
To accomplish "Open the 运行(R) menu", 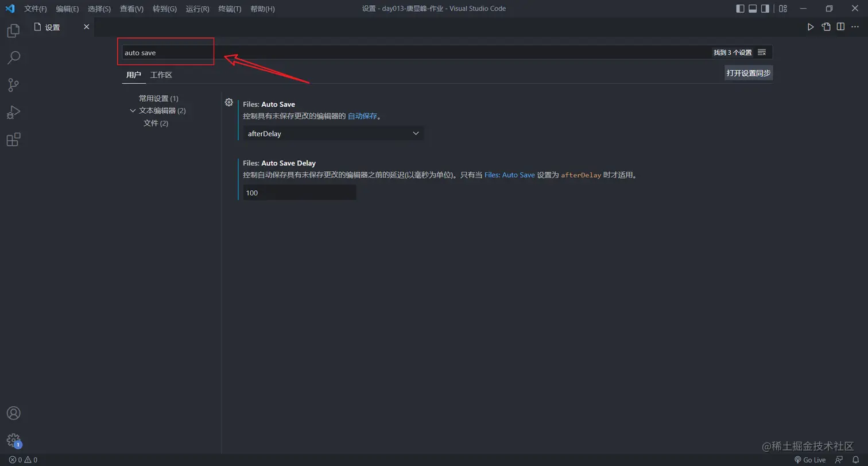I will pos(197,9).
